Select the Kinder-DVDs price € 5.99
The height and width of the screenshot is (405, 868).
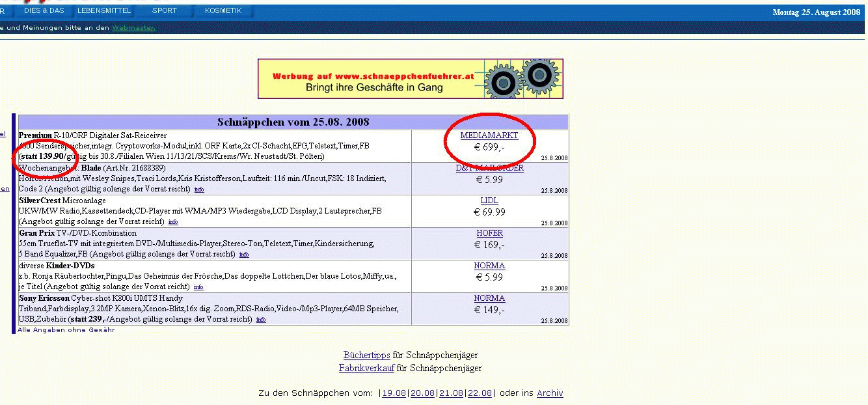[x=489, y=277]
